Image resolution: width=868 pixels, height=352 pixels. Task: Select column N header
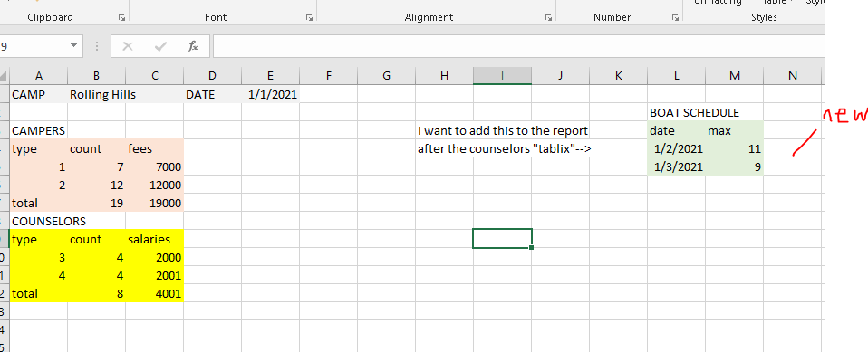pos(792,76)
